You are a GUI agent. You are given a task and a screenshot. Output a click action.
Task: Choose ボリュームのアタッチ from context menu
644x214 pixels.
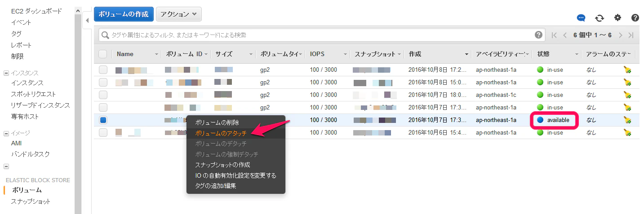221,133
